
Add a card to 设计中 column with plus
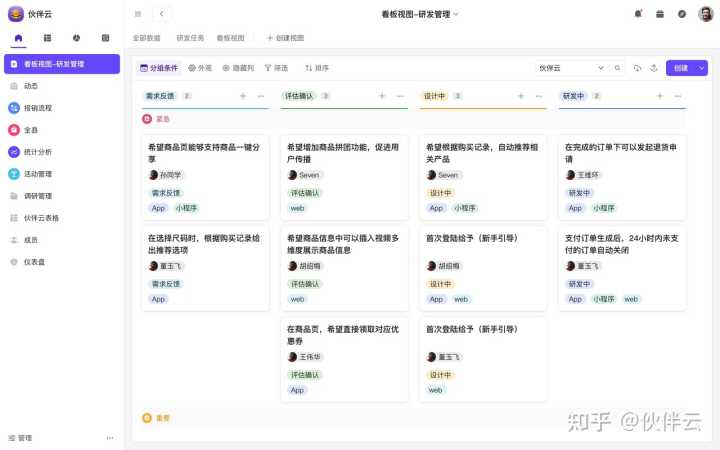(x=521, y=96)
